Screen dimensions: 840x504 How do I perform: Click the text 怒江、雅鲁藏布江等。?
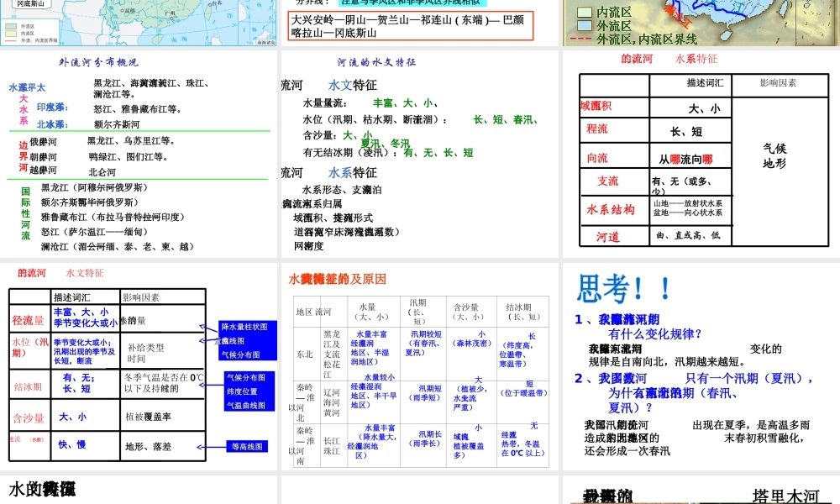tap(139, 108)
